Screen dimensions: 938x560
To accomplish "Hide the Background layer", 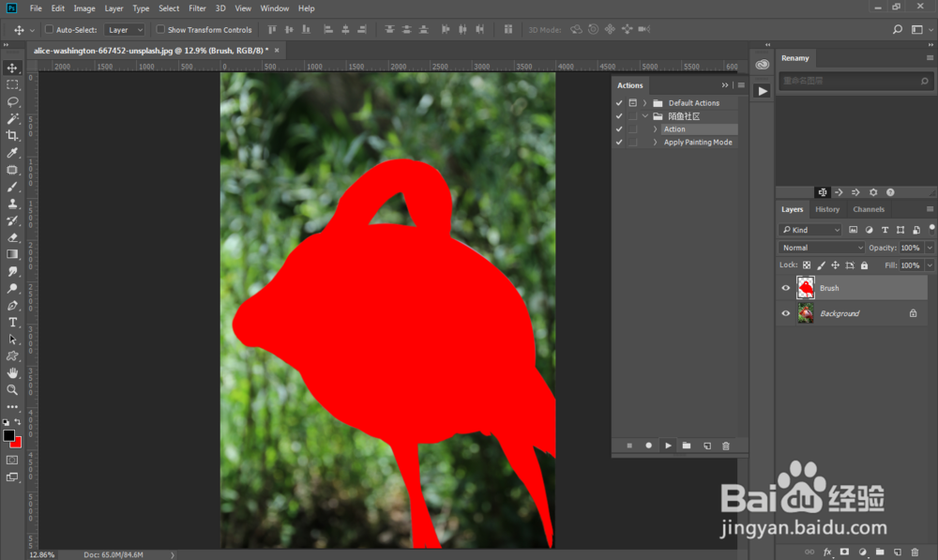I will tap(786, 313).
